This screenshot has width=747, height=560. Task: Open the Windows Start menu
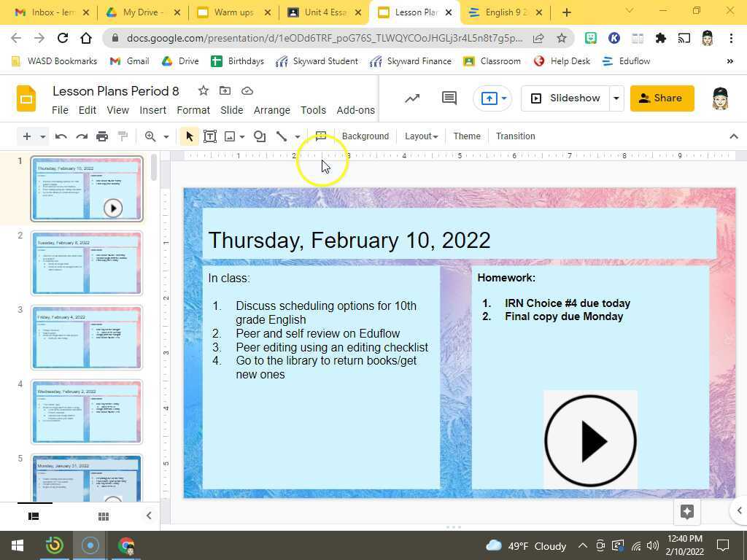tap(18, 545)
